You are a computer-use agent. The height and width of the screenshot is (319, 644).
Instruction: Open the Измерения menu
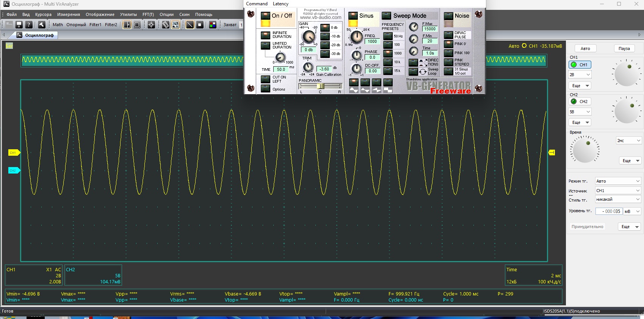click(69, 14)
